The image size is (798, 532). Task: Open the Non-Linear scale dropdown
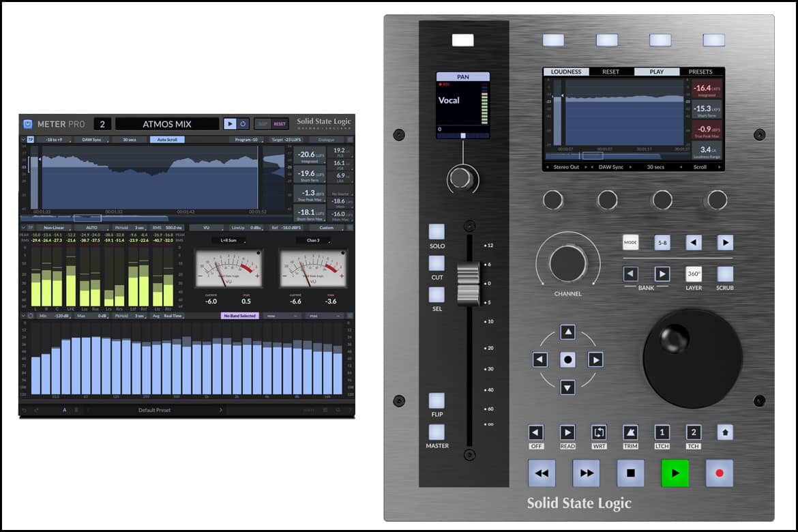coord(54,228)
